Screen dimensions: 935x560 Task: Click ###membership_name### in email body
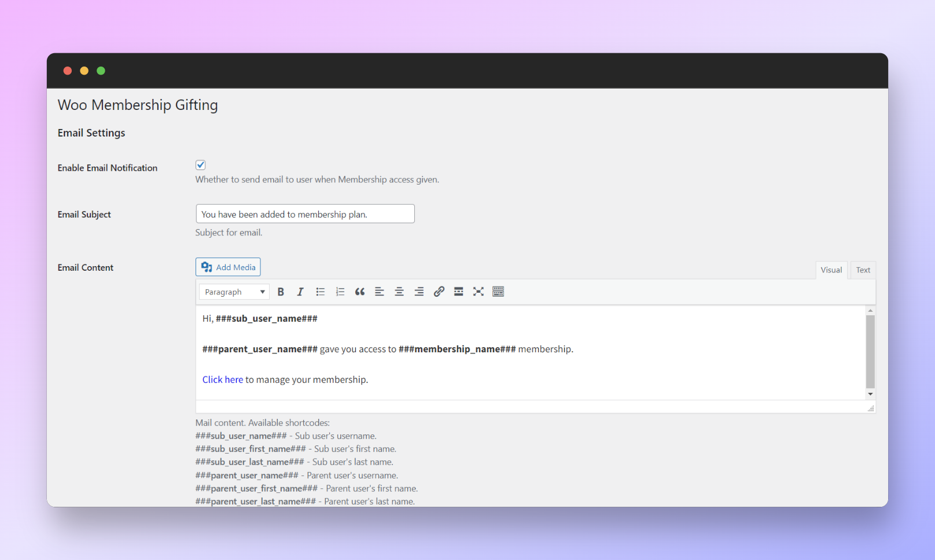click(457, 349)
